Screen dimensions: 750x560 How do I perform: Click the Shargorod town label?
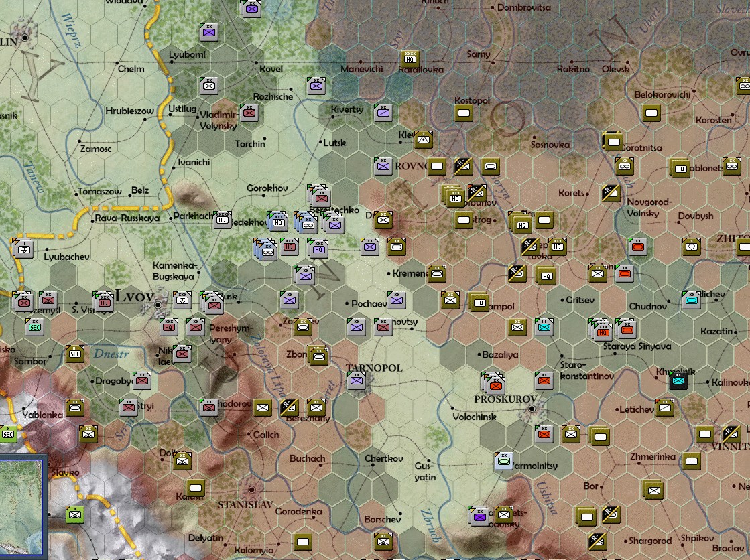[x=649, y=541]
